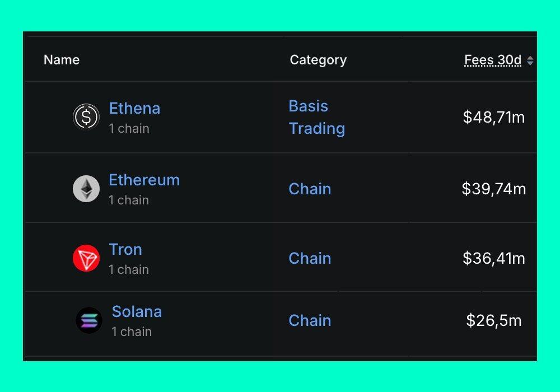Click the $48,71m fees value for Ethena

point(494,117)
